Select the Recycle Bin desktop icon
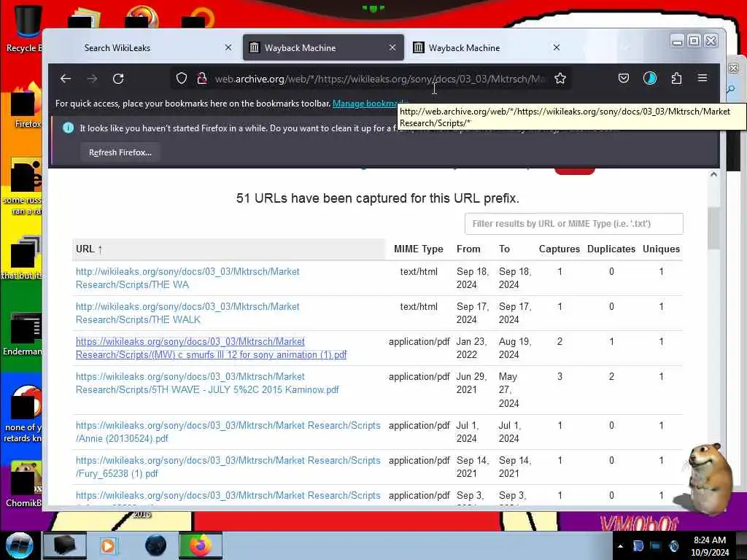747x560 pixels. click(23, 28)
